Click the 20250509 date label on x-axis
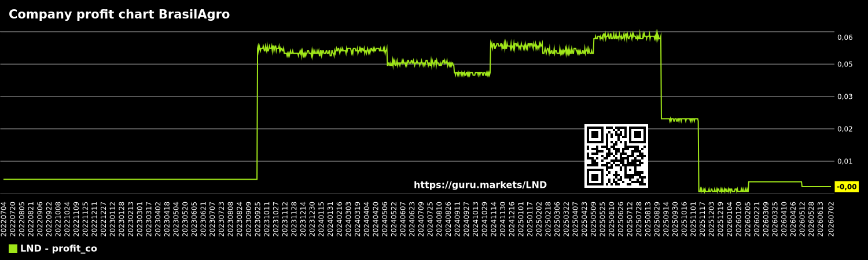The height and width of the screenshot is (260, 868). (594, 219)
